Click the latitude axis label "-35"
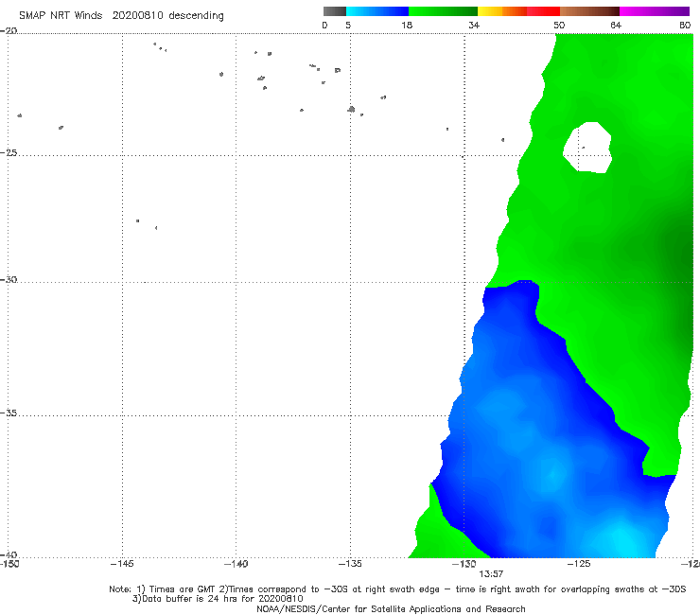Viewport: 700px width, 615px height. [x=9, y=413]
